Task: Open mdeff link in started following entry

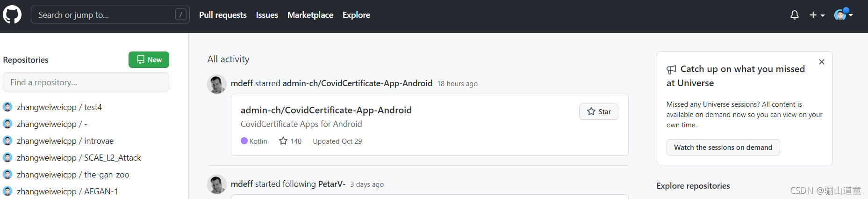Action: click(242, 184)
